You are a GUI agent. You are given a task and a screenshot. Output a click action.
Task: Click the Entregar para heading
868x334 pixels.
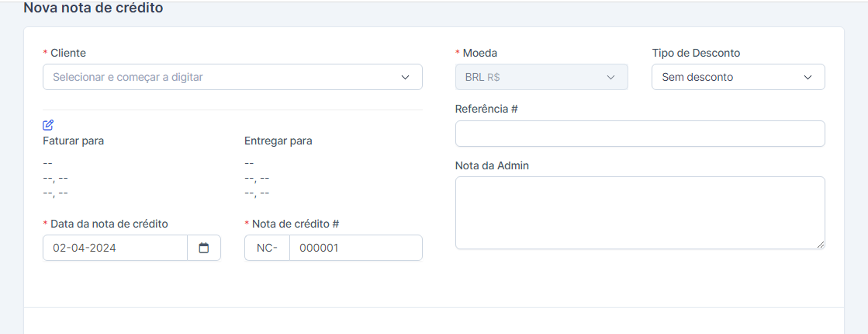pos(278,141)
